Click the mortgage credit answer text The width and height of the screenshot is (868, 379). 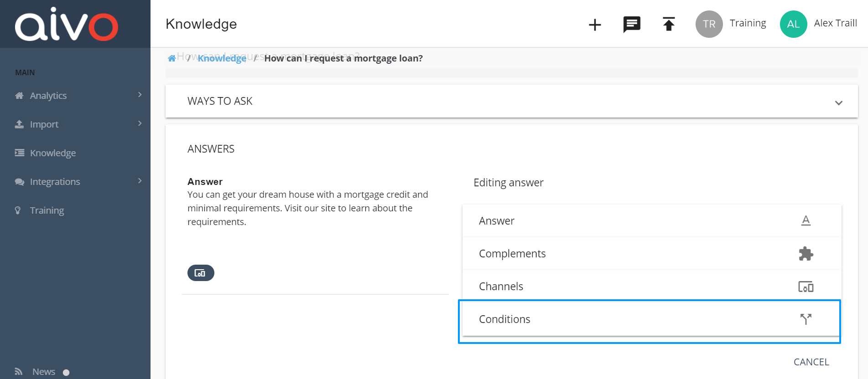point(308,208)
